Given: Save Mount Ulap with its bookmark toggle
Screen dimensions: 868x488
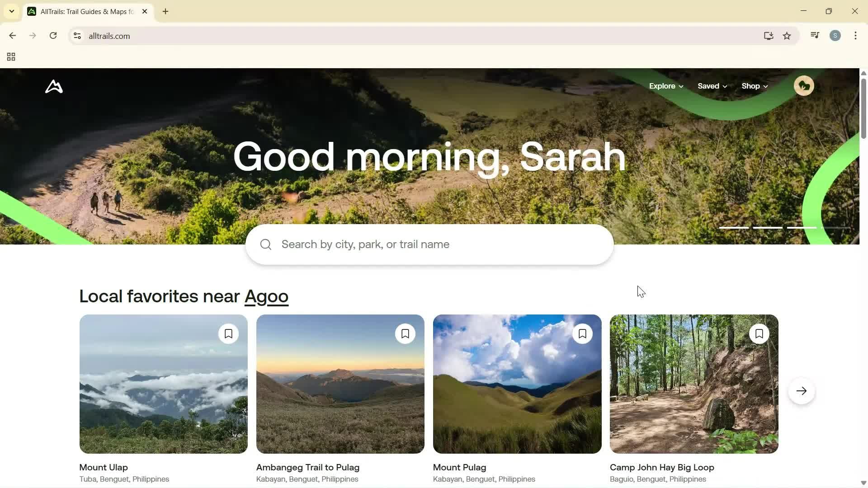Looking at the screenshot, I should [228, 333].
